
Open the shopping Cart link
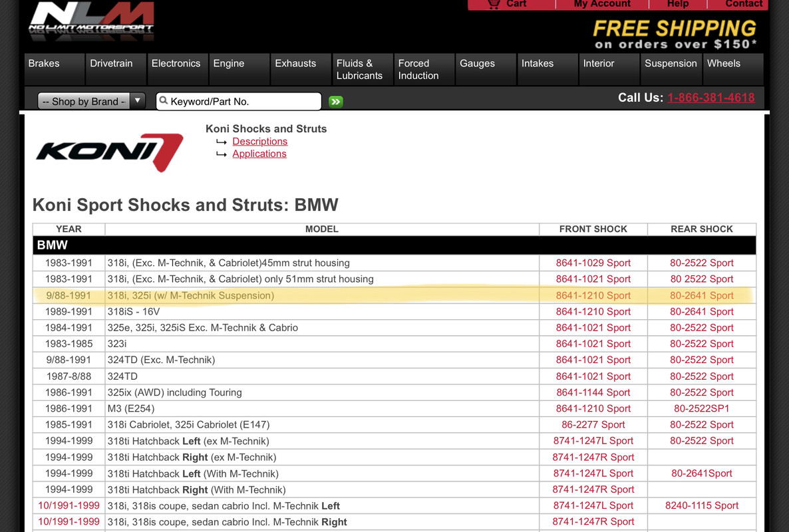click(x=508, y=4)
